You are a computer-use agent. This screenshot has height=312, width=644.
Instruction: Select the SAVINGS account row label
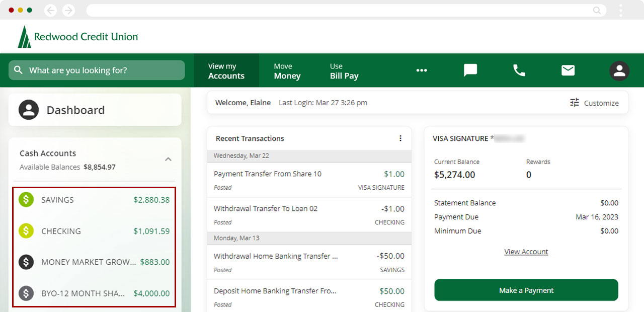coord(57,200)
